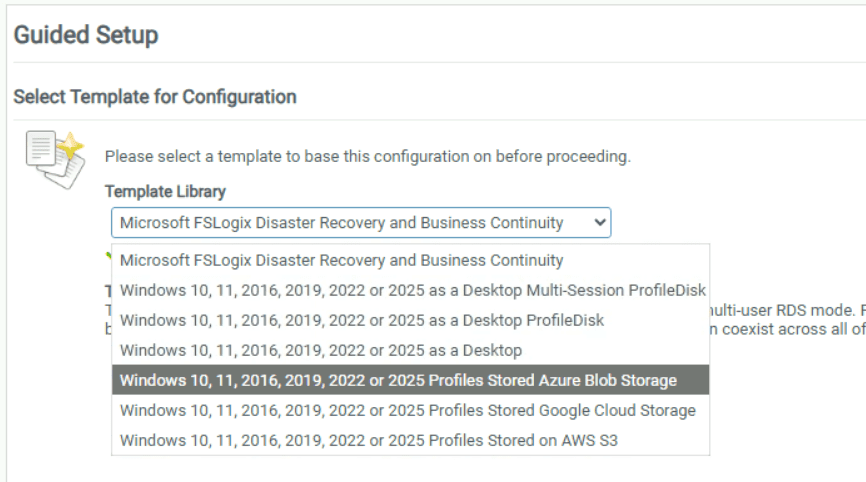The height and width of the screenshot is (482, 866).
Task: Click the Template Library dropdown chevron arrow
Action: pos(599,222)
